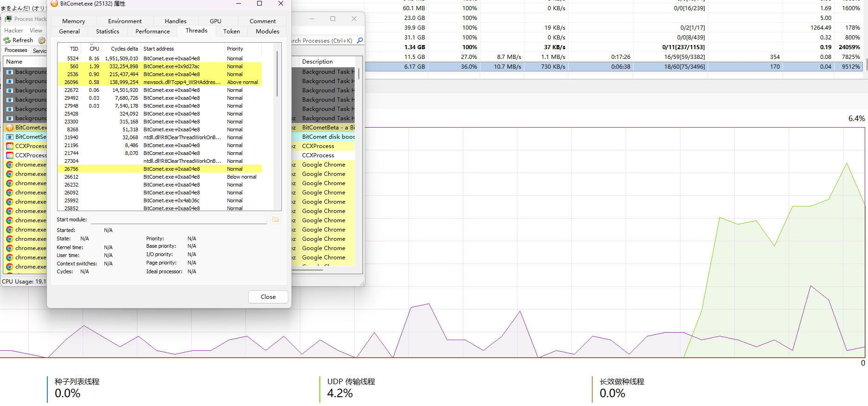The width and height of the screenshot is (868, 406).
Task: Open the Statistics tab
Action: [108, 32]
